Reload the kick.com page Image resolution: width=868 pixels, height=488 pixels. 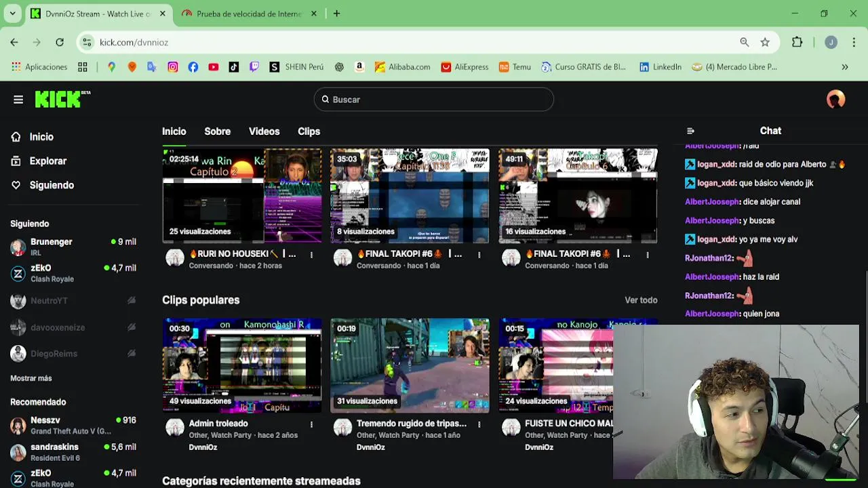pyautogui.click(x=60, y=42)
